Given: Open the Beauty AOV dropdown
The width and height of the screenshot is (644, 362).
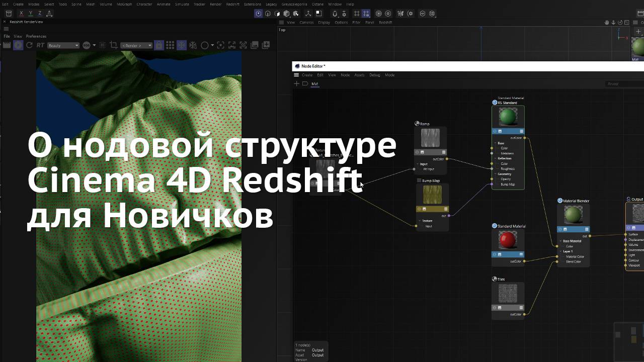Looking at the screenshot, I should tap(63, 46).
